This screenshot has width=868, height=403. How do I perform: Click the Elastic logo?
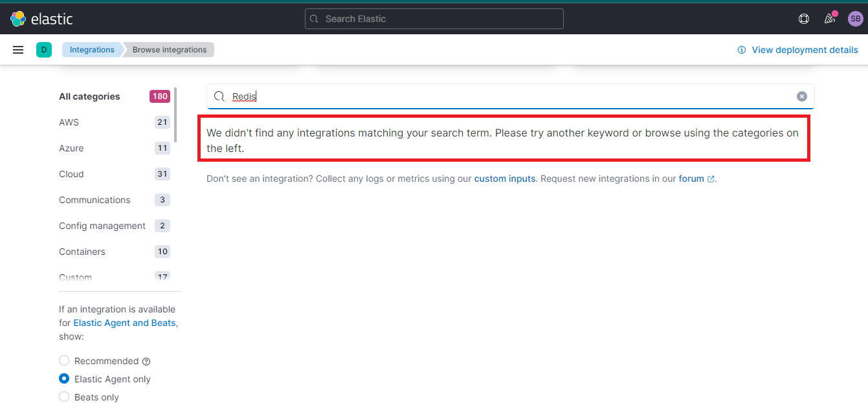tap(41, 19)
